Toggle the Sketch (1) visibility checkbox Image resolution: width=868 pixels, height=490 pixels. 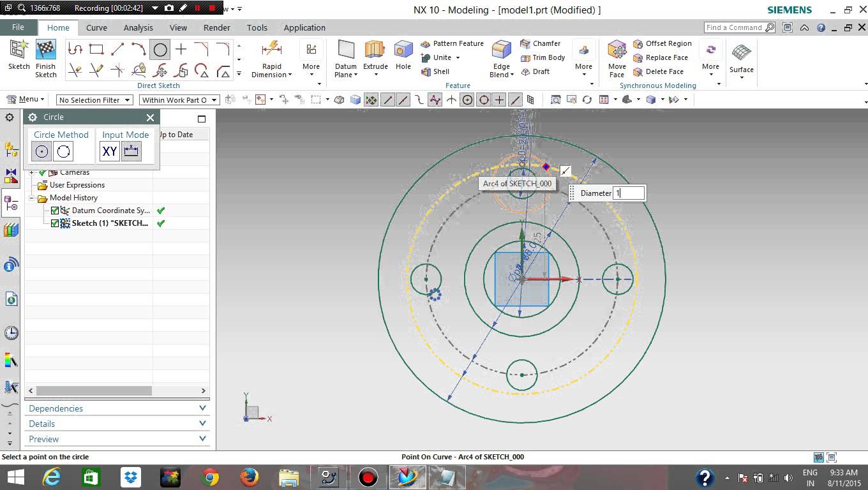pyautogui.click(x=54, y=223)
